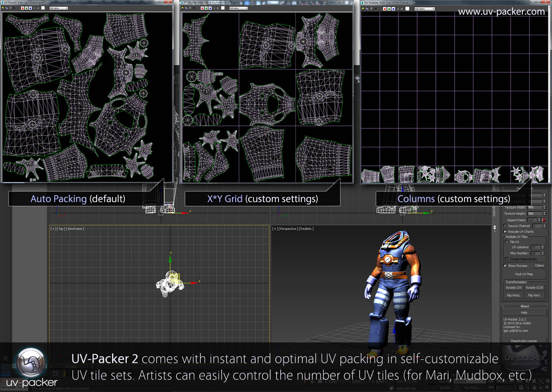Toggle red channel in X*Y Grid window
The image size is (552, 392).
(x=202, y=8)
